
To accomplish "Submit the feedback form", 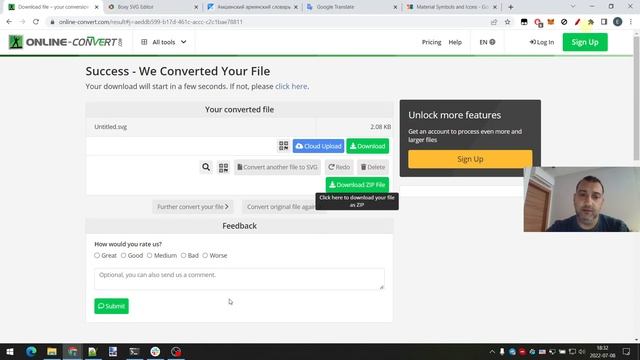I will (111, 306).
